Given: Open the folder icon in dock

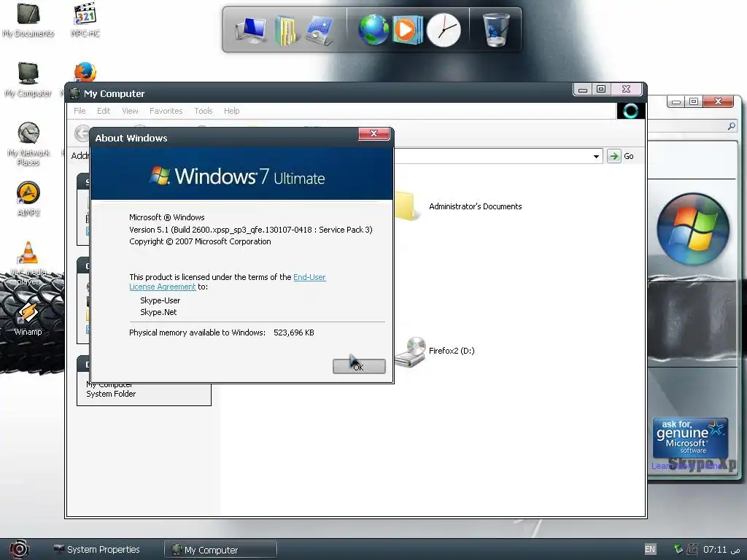Looking at the screenshot, I should [x=285, y=30].
